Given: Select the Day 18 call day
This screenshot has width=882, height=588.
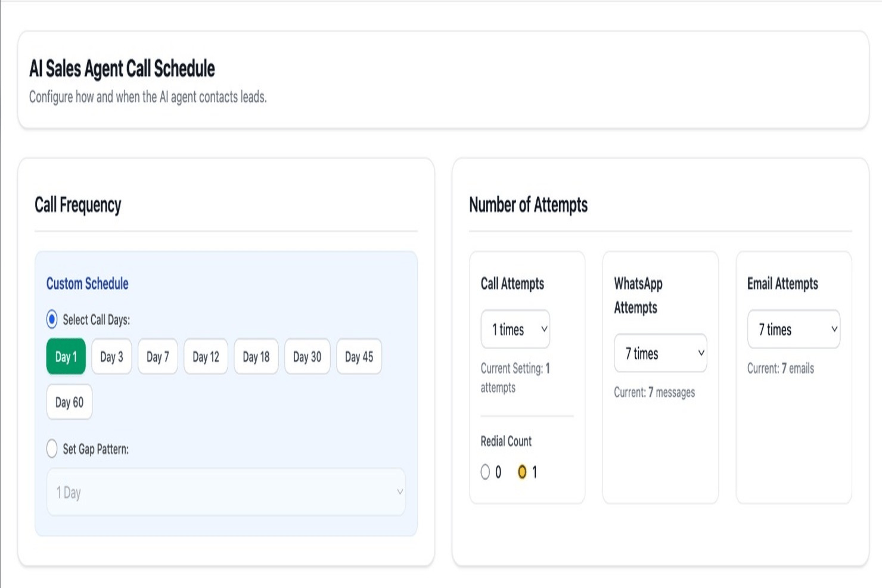Looking at the screenshot, I should click(x=256, y=356).
